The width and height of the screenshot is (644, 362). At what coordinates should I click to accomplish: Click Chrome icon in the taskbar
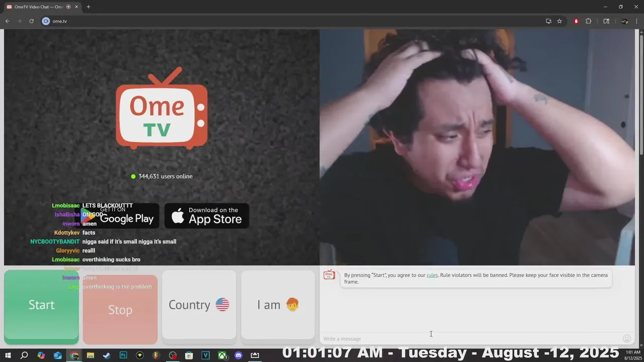pos(74,355)
